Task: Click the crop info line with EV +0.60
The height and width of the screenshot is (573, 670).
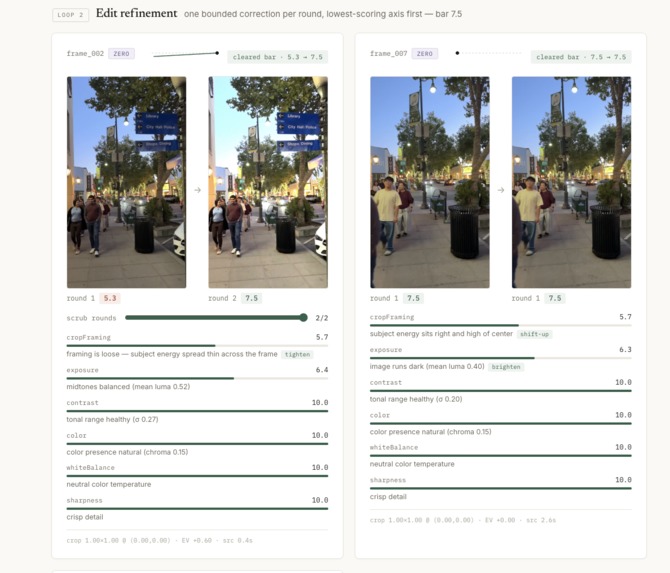Action: coord(159,541)
